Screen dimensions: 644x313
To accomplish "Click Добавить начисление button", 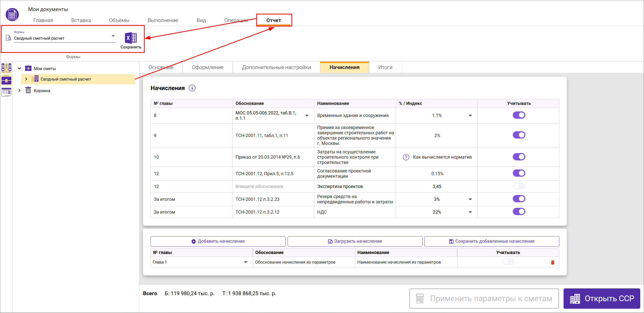I will 218,241.
